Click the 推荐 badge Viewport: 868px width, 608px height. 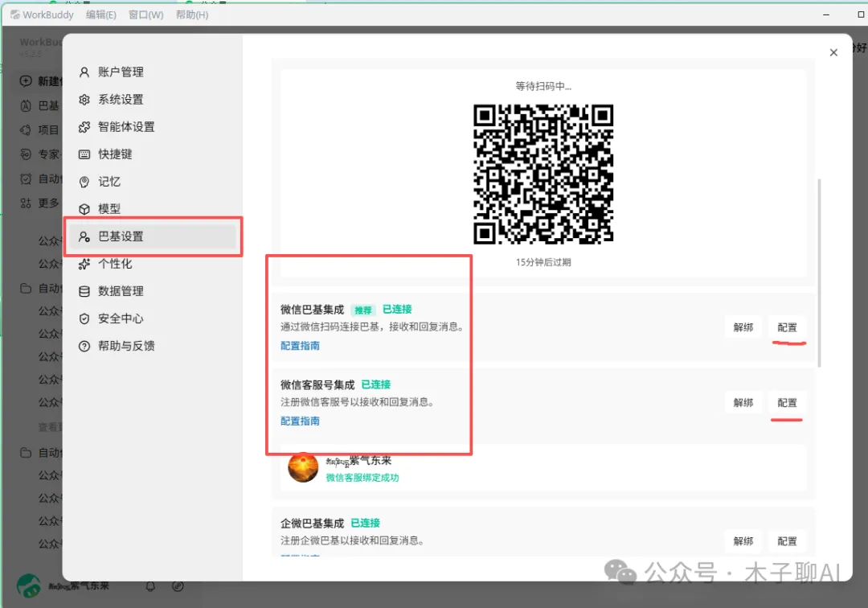point(363,310)
